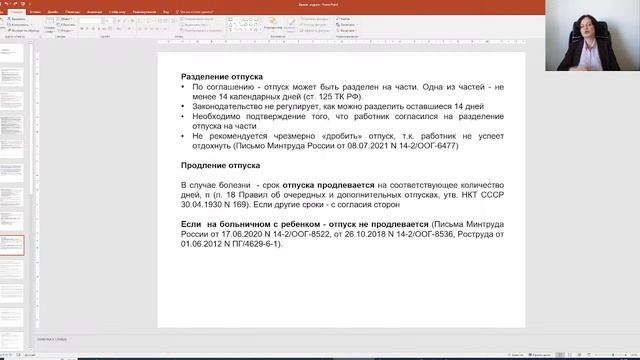
Task: Click Reset (Сбросить) slide button
Action: coord(65,24)
